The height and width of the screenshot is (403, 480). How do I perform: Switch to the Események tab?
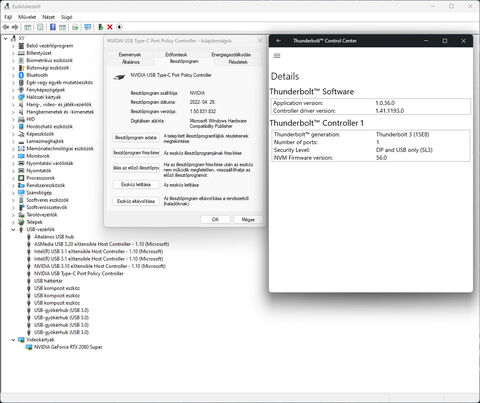pyautogui.click(x=130, y=54)
